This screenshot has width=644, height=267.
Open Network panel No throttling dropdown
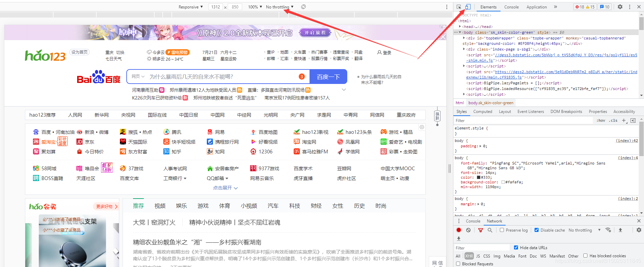584,230
